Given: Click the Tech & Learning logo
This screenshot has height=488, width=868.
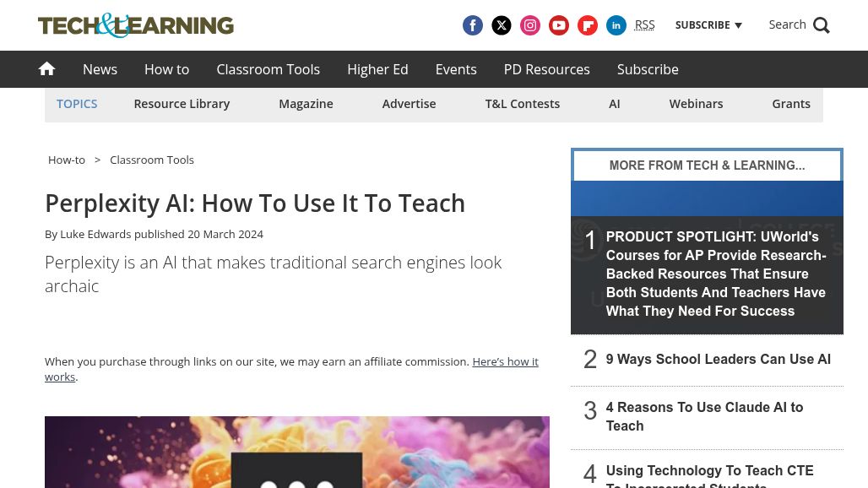Looking at the screenshot, I should pyautogui.click(x=136, y=25).
